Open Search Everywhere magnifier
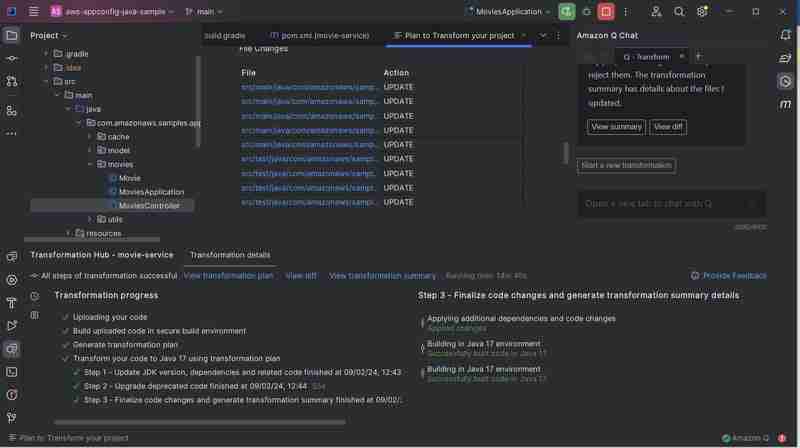 [679, 11]
